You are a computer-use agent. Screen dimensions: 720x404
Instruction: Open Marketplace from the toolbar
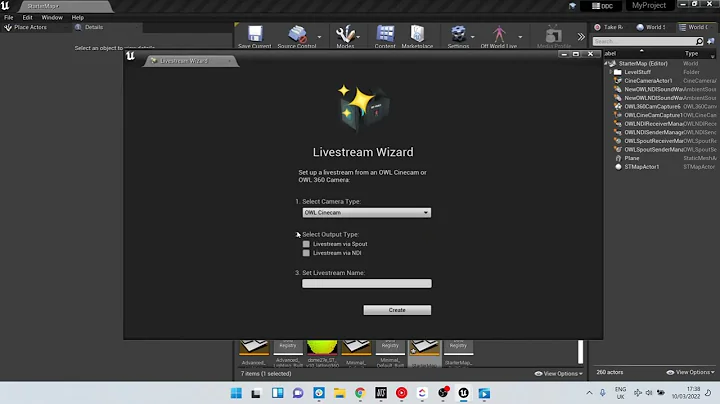point(417,36)
